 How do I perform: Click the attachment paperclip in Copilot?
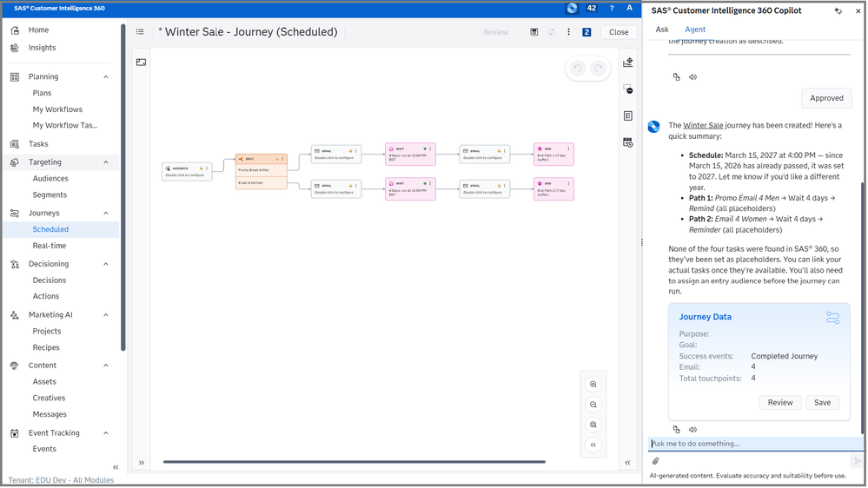click(655, 461)
